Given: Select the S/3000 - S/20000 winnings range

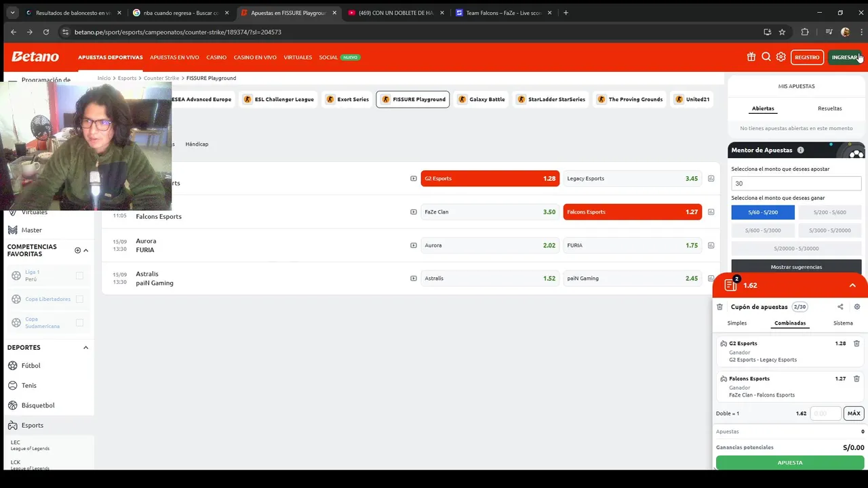Looking at the screenshot, I should pos(829,230).
